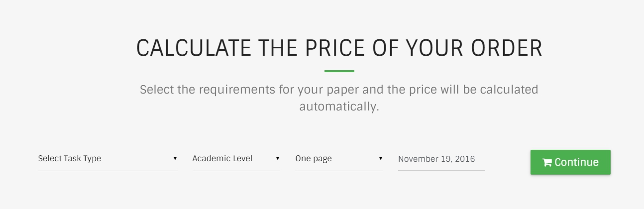This screenshot has height=209, width=644.
Task: Click the underline below Select Task Type
Action: 108,171
